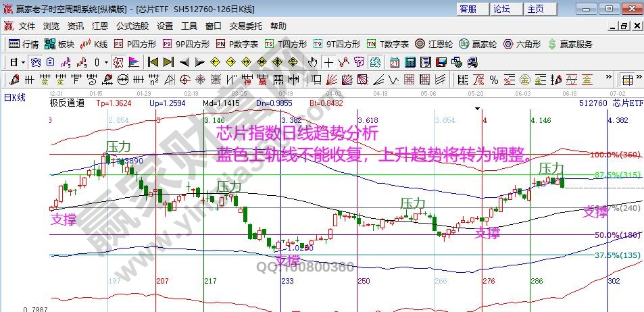Toggle the pressed red icon left of the flag
Viewport: 644px width, 312px height.
point(118,62)
